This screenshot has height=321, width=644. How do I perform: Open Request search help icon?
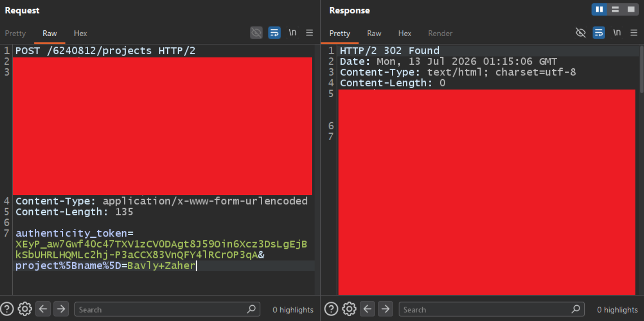pos(7,309)
